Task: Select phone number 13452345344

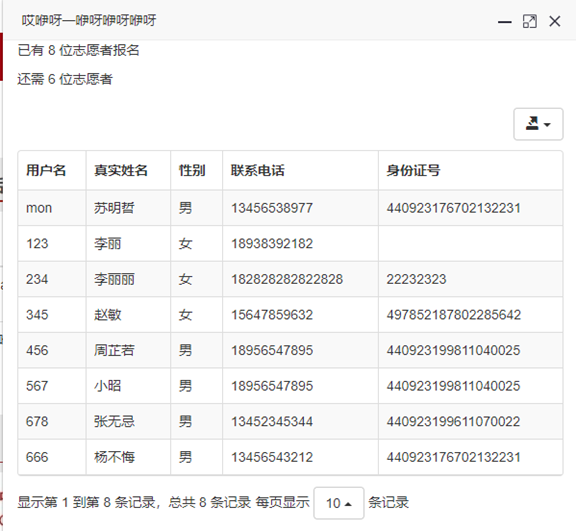Action: click(272, 421)
